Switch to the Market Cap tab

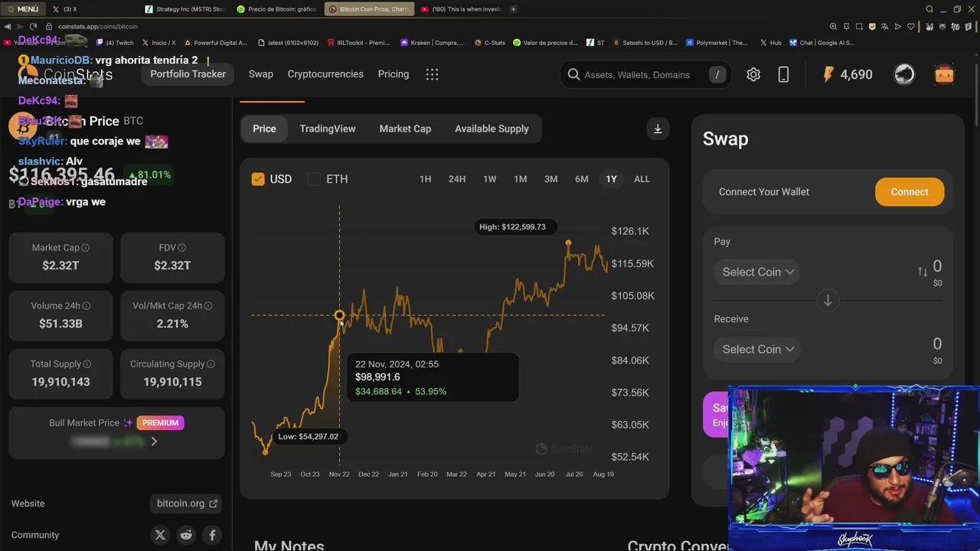pyautogui.click(x=405, y=129)
